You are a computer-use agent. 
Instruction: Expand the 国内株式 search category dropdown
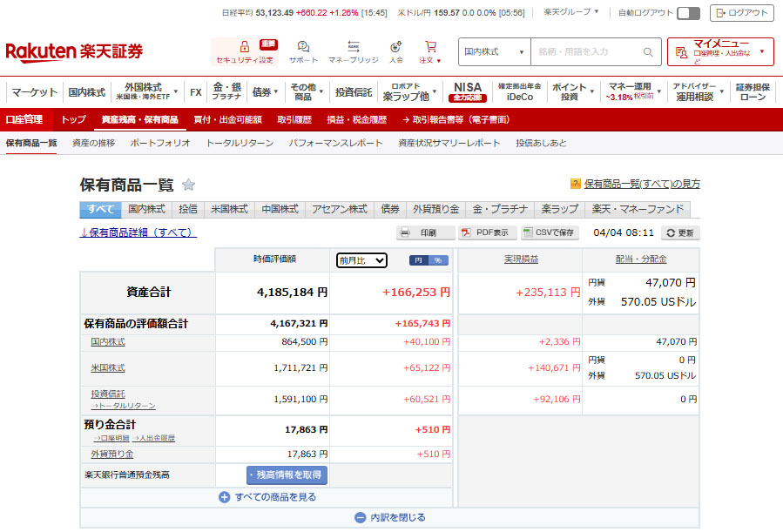[x=494, y=52]
